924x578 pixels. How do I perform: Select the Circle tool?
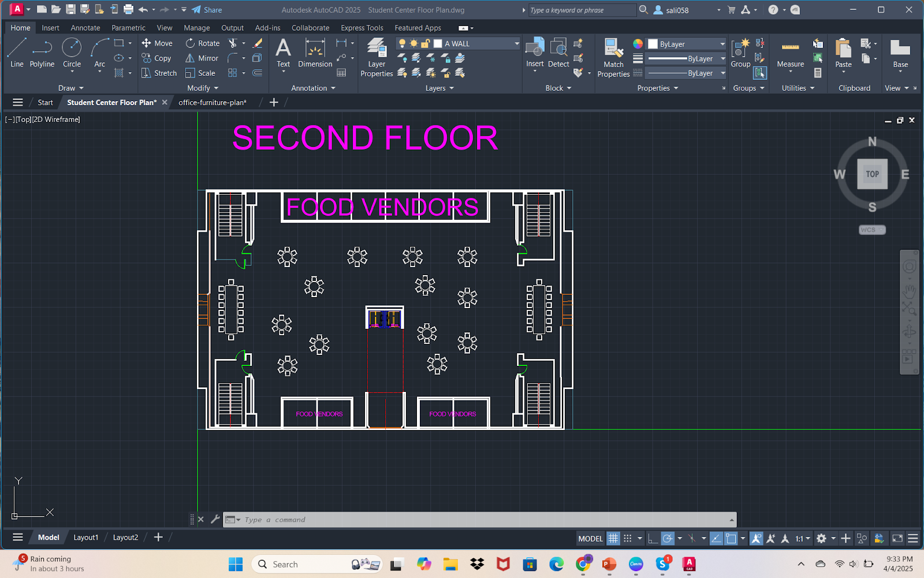[x=72, y=53]
